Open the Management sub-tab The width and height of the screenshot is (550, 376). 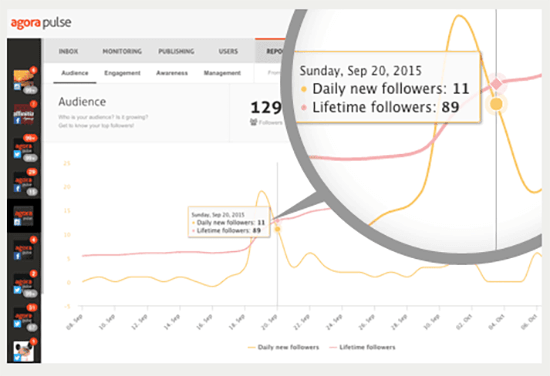(222, 73)
